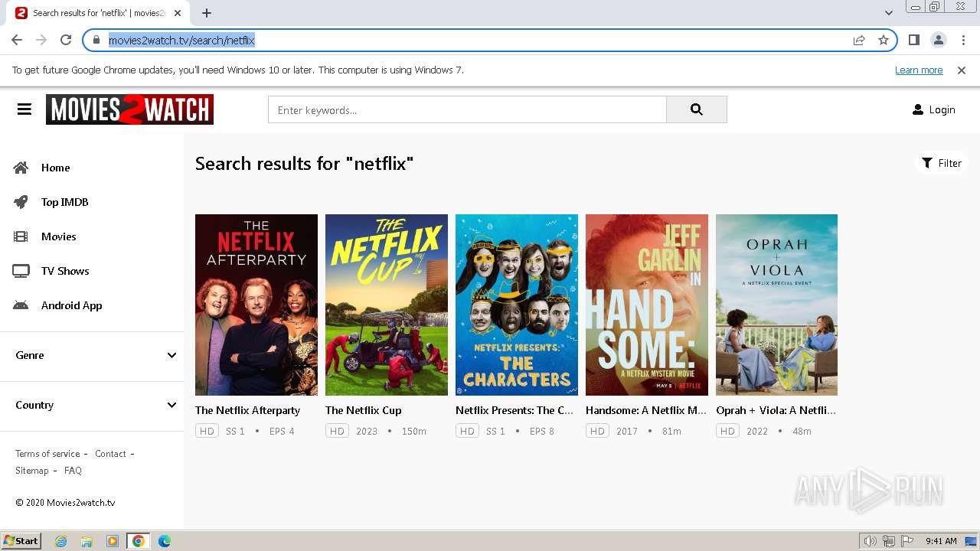Click The Characters poster
The width and height of the screenshot is (980, 551).
(x=517, y=305)
